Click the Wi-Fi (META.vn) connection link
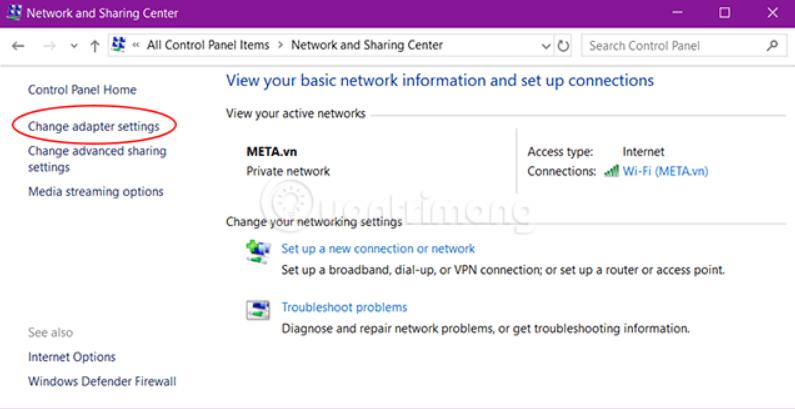The image size is (795, 409). (665, 171)
